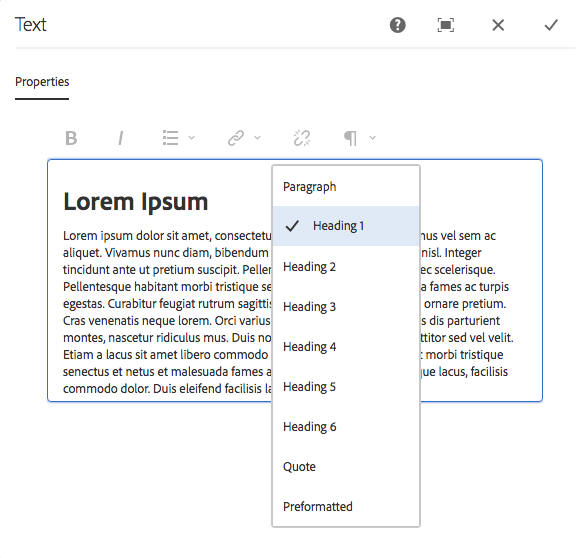Apply italic formatting

click(x=120, y=138)
